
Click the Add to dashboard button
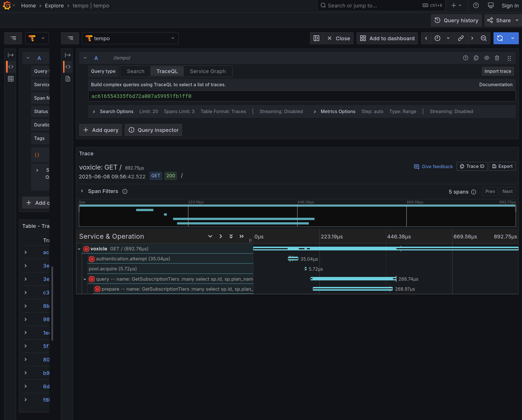point(387,38)
